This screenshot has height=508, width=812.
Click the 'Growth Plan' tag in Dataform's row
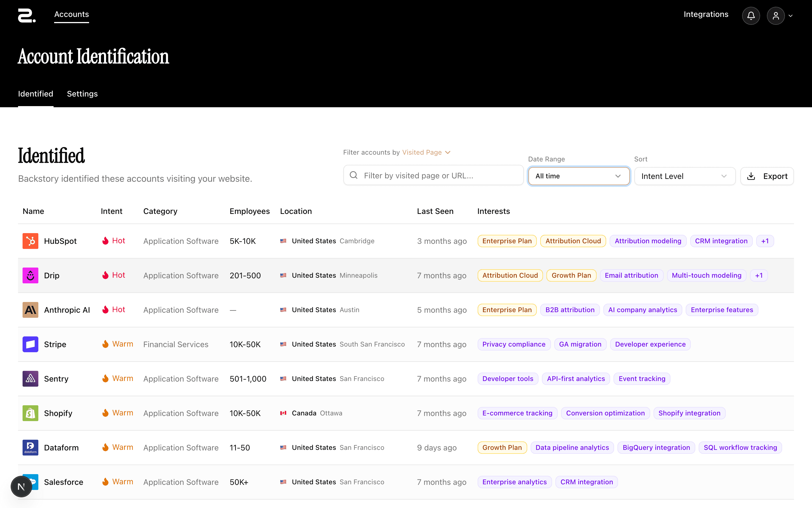pos(502,448)
